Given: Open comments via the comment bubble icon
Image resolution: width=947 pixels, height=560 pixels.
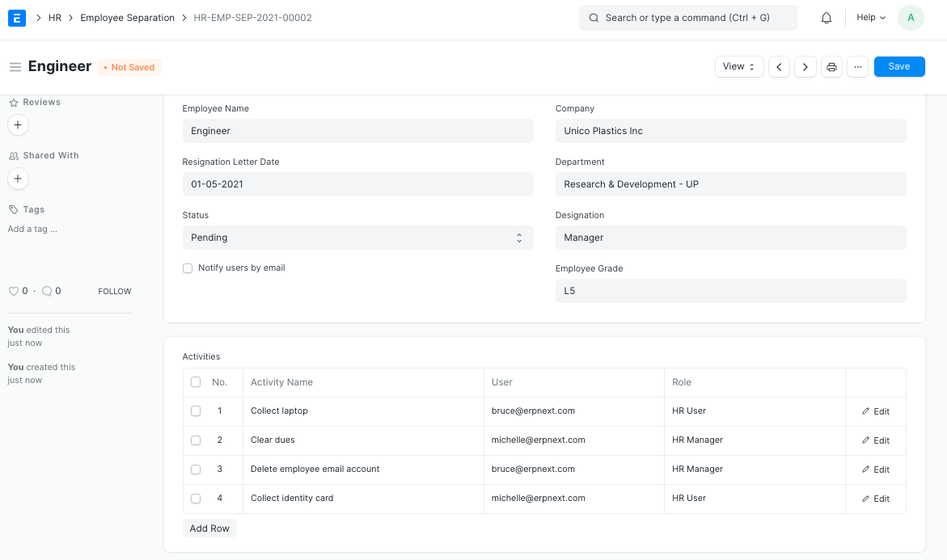Looking at the screenshot, I should 45,291.
